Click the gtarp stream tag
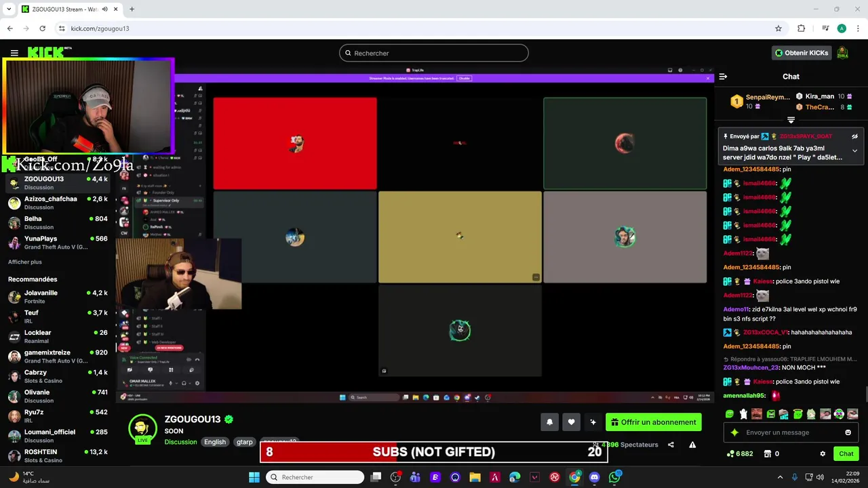The image size is (868, 488). click(245, 442)
